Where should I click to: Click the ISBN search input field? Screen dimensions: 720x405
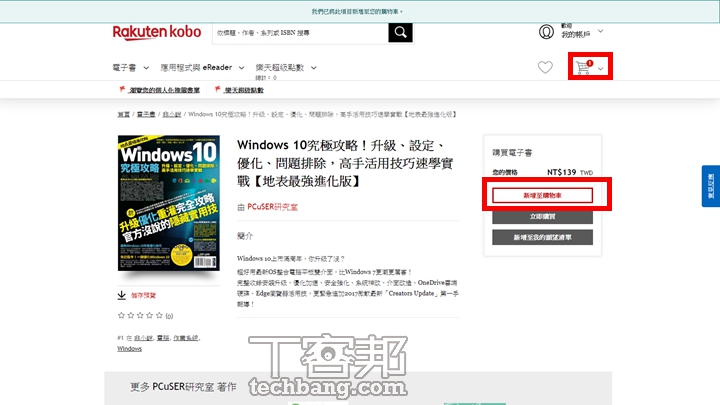click(x=300, y=33)
